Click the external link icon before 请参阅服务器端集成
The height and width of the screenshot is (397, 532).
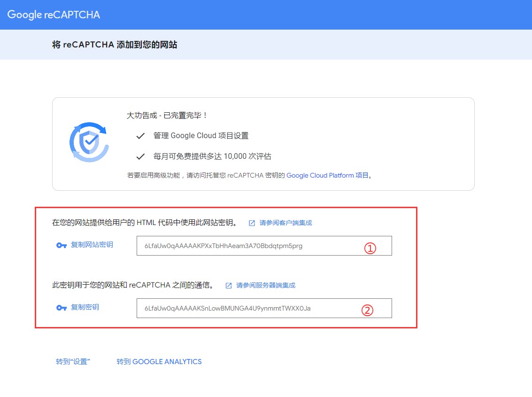(229, 286)
